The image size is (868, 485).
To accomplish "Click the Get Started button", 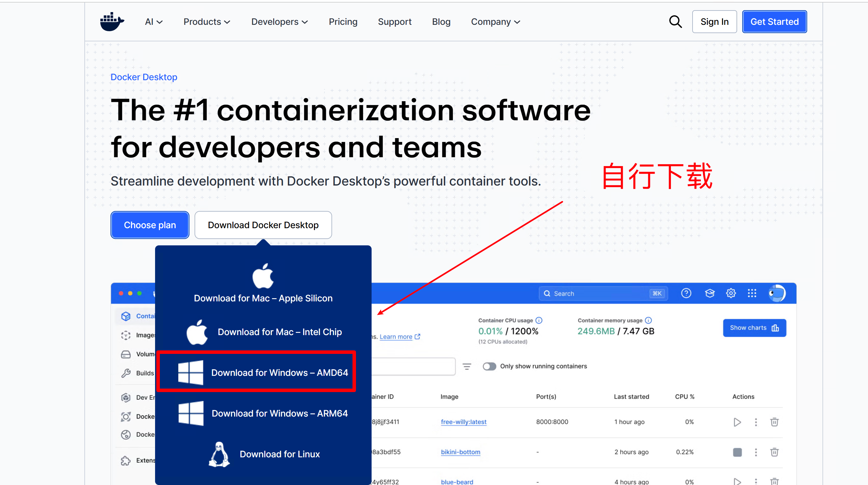I will [774, 22].
